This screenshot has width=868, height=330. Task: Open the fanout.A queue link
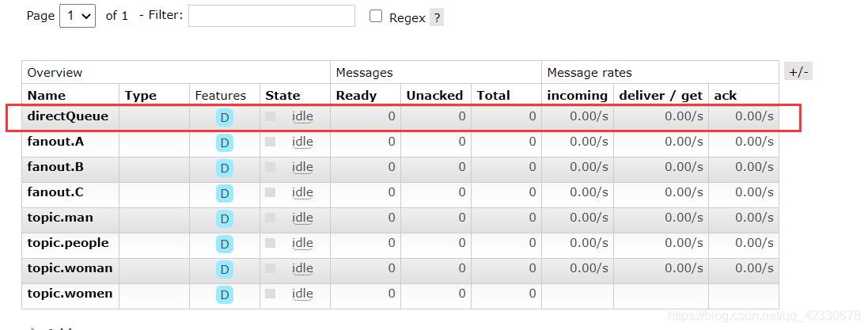pyautogui.click(x=55, y=142)
